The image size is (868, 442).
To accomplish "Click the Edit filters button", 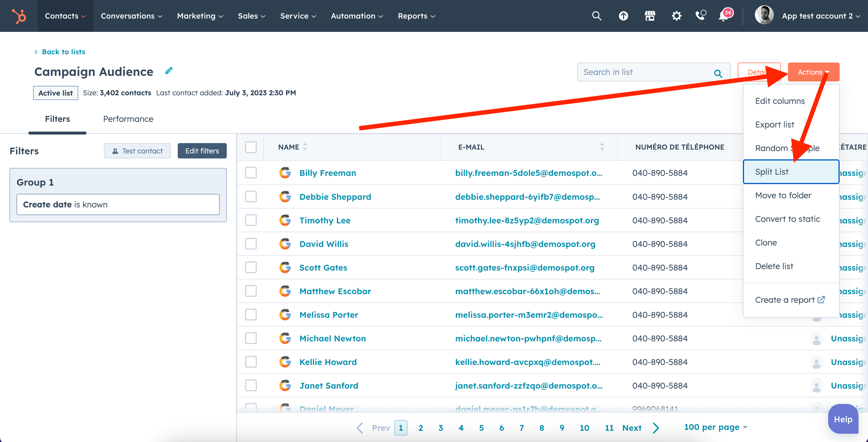I will [x=202, y=151].
